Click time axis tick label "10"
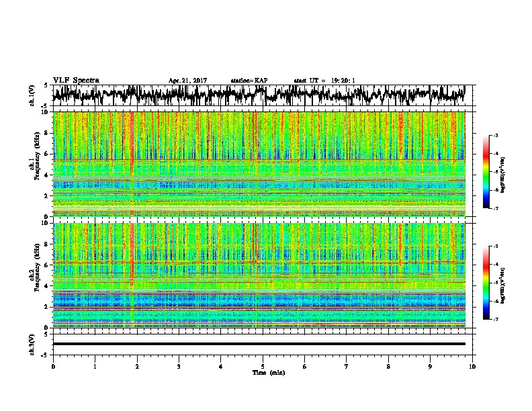532x411 pixels. (x=472, y=366)
